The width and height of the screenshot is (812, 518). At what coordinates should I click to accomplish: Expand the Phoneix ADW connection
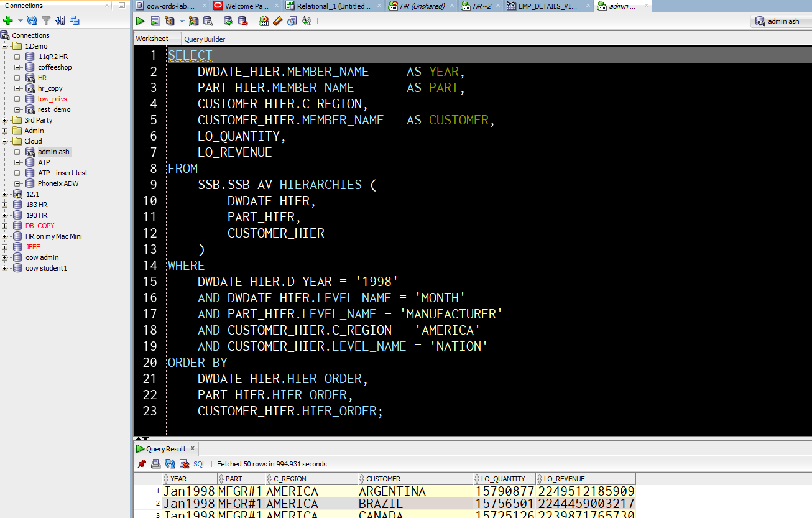pyautogui.click(x=17, y=183)
